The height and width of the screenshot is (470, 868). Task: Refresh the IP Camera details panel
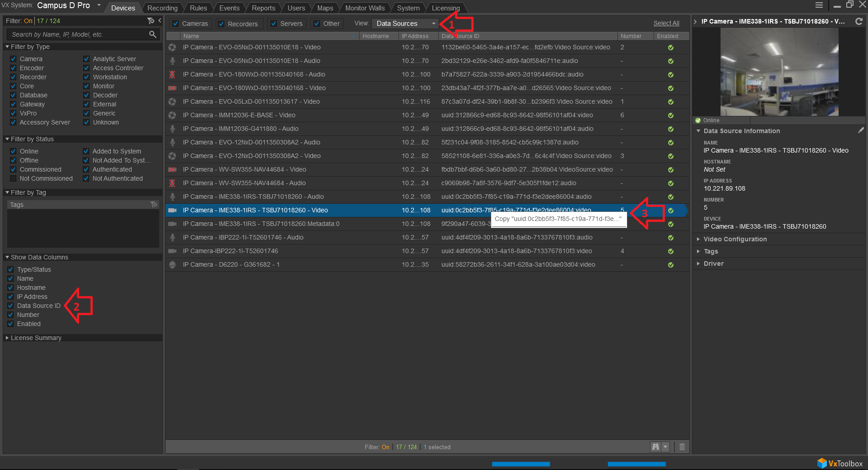coord(859,21)
